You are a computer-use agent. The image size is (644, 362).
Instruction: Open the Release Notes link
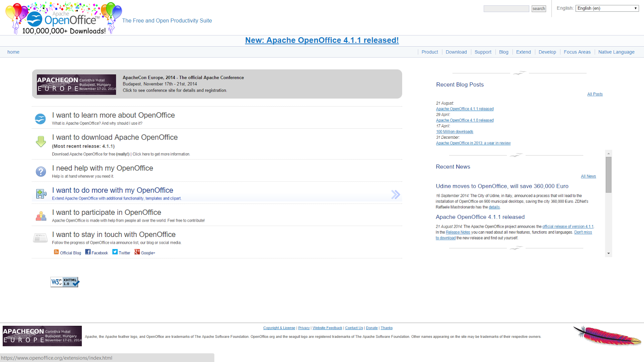(x=458, y=232)
